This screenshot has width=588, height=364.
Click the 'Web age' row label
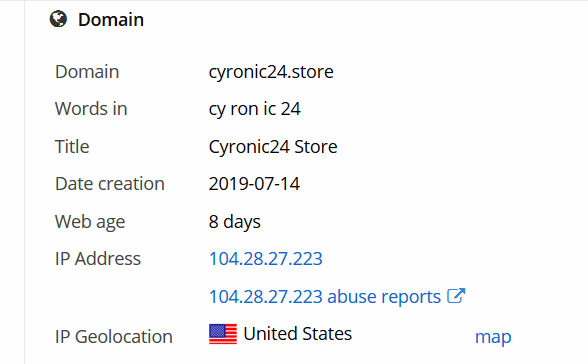(x=90, y=222)
